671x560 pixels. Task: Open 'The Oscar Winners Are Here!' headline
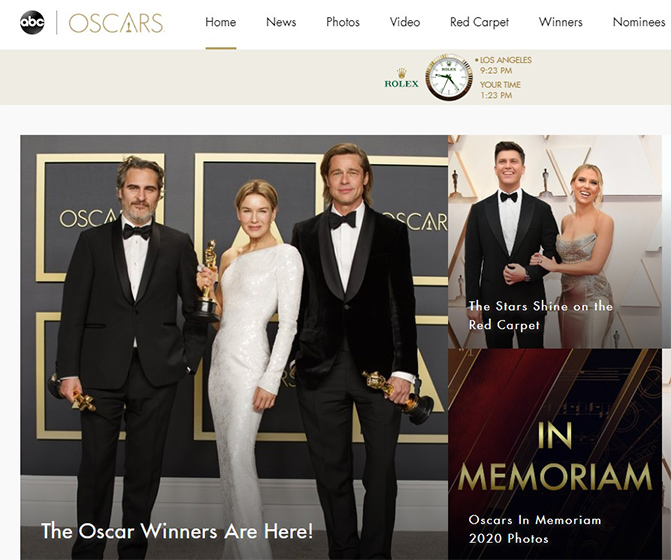point(177,531)
